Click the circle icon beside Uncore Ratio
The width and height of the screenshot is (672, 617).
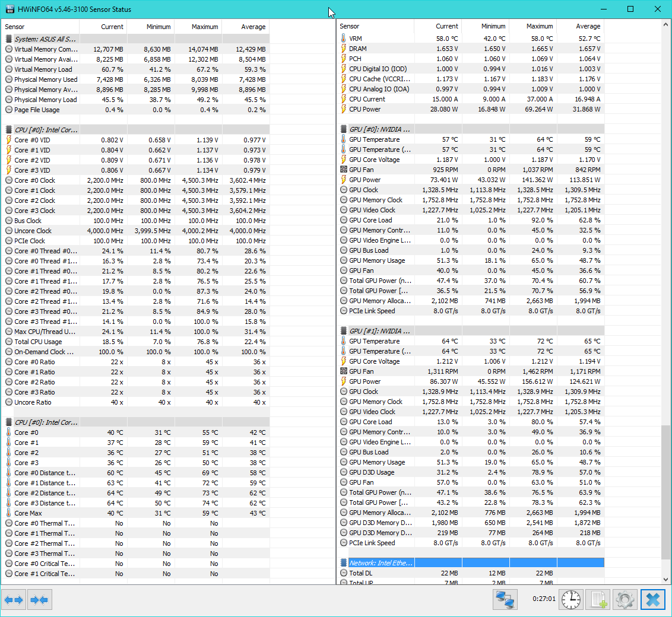(8, 402)
